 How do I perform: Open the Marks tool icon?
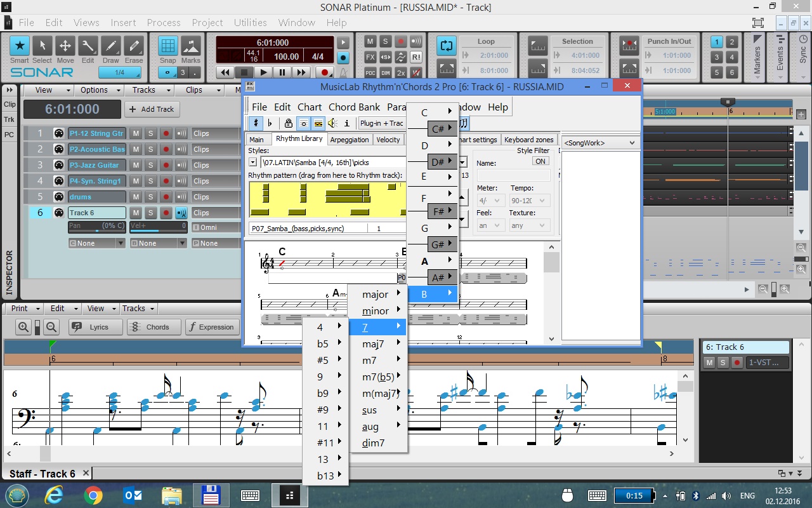[x=190, y=46]
